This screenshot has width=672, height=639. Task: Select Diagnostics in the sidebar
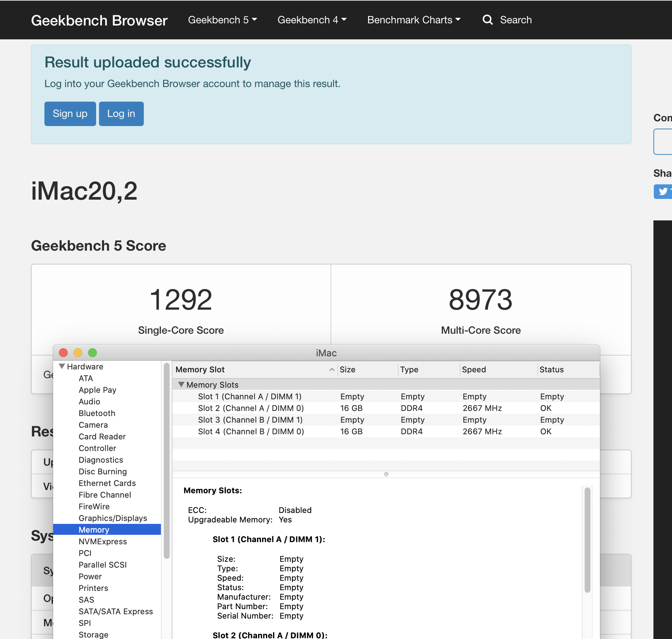pyautogui.click(x=101, y=460)
